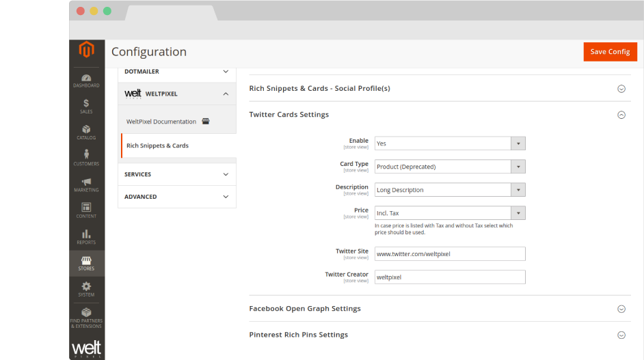Open the Content sidebar icon
Image resolution: width=644 pixels, height=360 pixels.
(x=86, y=210)
